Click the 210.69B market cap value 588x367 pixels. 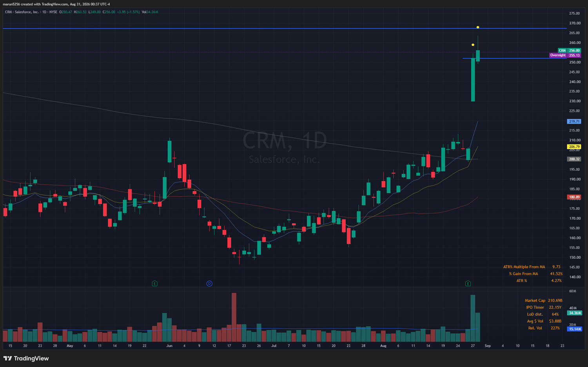[x=555, y=301]
